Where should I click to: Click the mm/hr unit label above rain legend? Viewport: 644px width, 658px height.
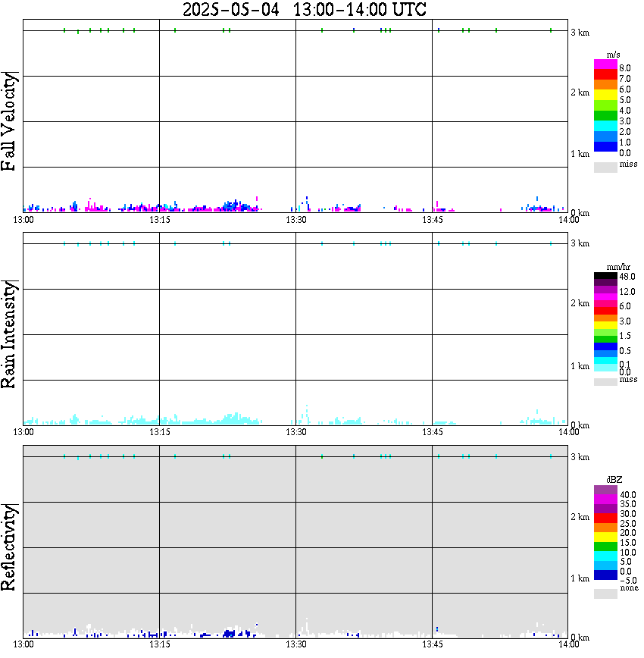coord(618,267)
